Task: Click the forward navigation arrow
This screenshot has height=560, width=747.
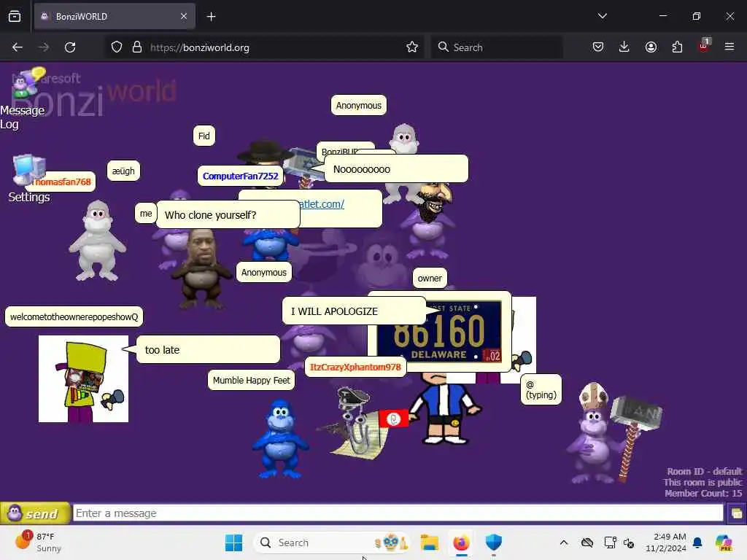Action: (x=43, y=47)
